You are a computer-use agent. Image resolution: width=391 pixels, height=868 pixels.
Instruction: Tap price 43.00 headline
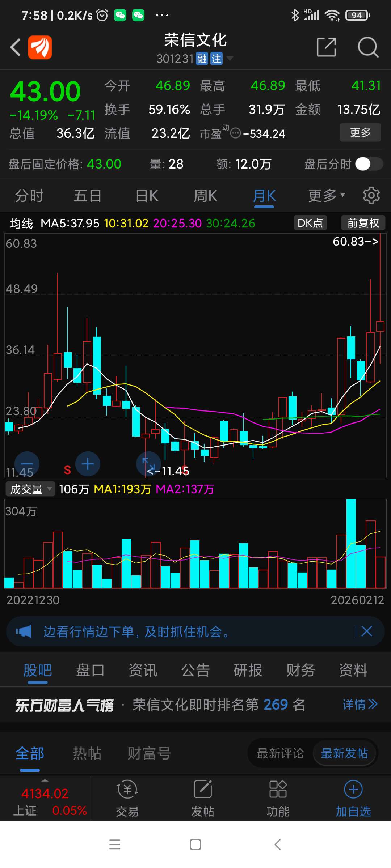tap(45, 92)
